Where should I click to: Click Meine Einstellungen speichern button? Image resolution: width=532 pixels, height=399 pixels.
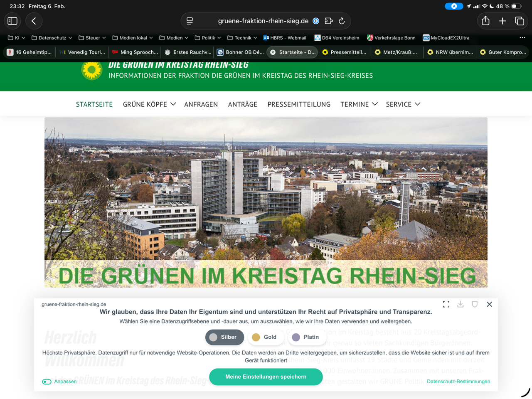click(266, 377)
